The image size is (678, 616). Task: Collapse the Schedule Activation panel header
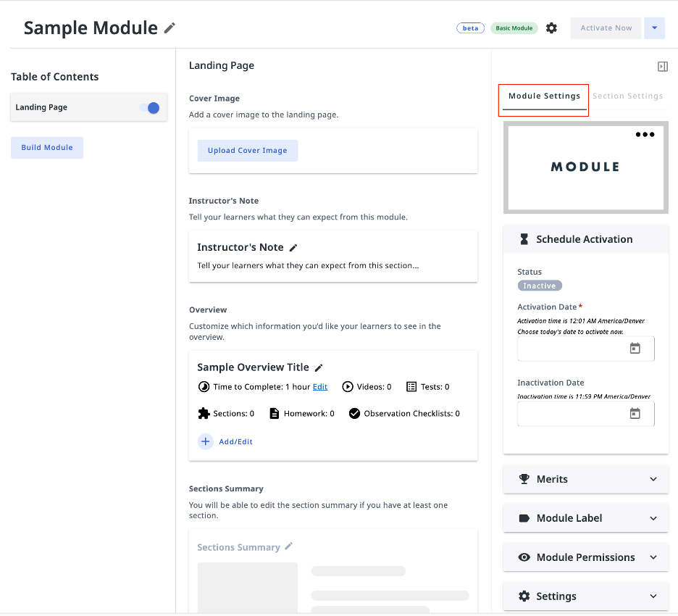tap(586, 239)
